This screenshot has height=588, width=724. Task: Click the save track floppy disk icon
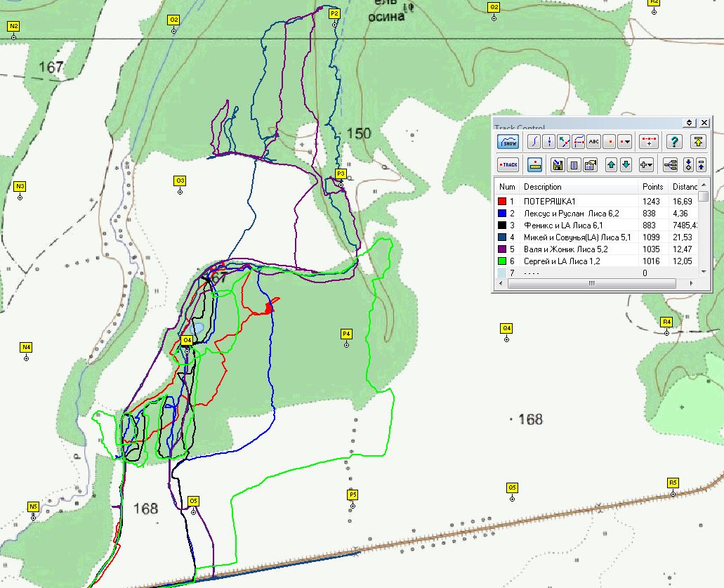[x=558, y=164]
